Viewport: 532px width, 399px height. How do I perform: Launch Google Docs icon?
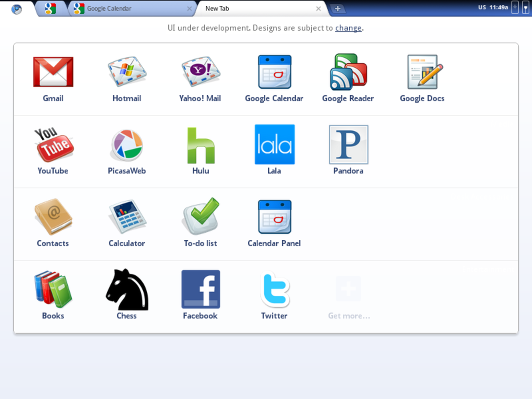pyautogui.click(x=425, y=72)
